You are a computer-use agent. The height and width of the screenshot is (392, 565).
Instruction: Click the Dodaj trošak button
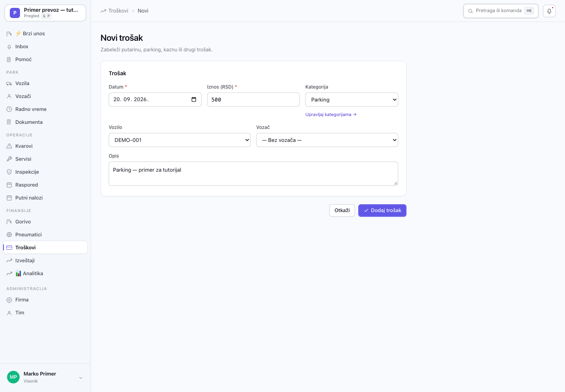382,211
